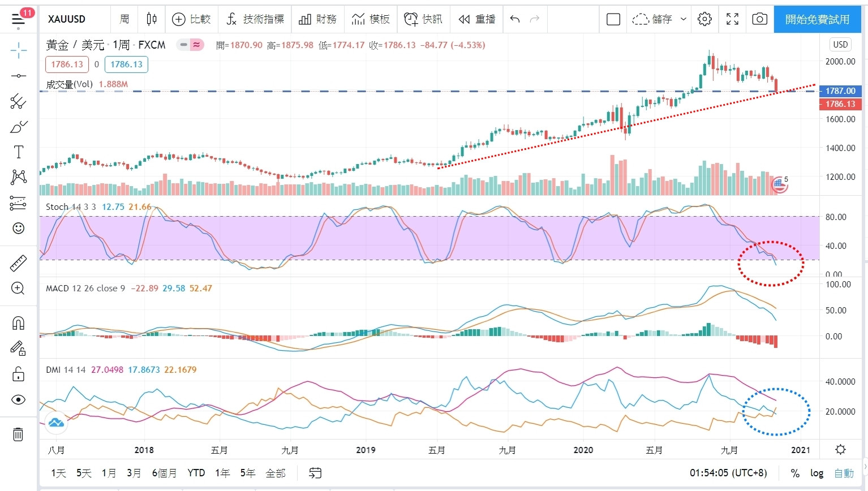Toggle log scale on price axis
Image resolution: width=868 pixels, height=491 pixels.
coord(817,473)
